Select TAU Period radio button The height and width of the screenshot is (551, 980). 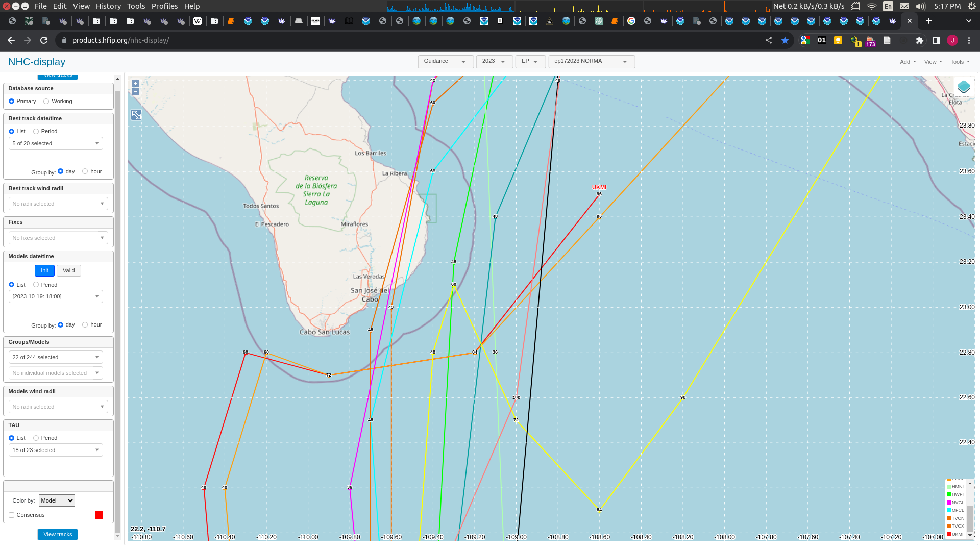click(x=36, y=438)
